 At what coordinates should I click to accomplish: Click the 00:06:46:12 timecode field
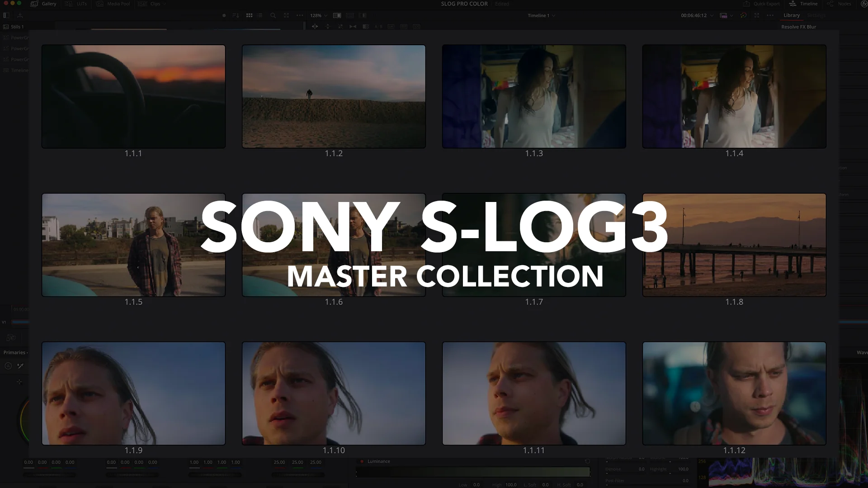693,15
